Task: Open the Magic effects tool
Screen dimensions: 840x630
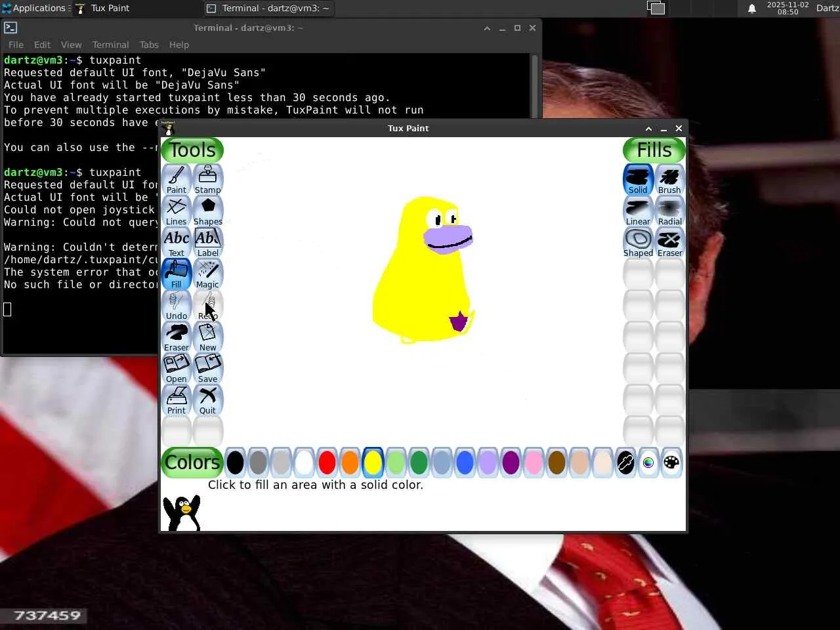Action: pyautogui.click(x=208, y=274)
